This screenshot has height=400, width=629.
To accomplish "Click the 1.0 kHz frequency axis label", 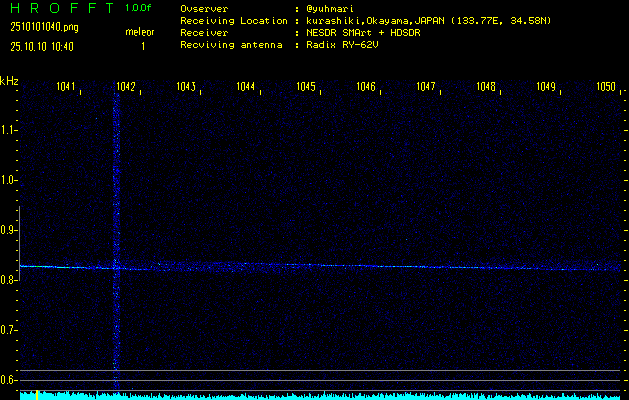I will [x=9, y=180].
